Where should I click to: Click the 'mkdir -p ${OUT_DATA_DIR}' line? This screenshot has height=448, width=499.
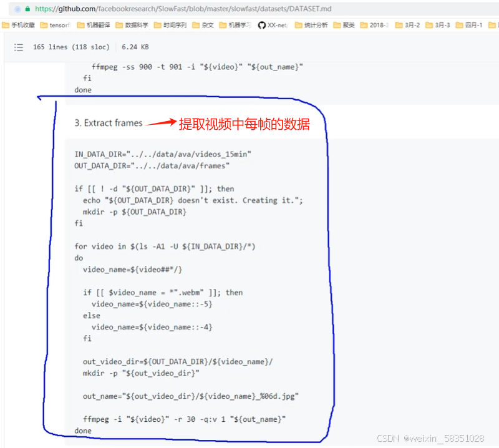135,212
